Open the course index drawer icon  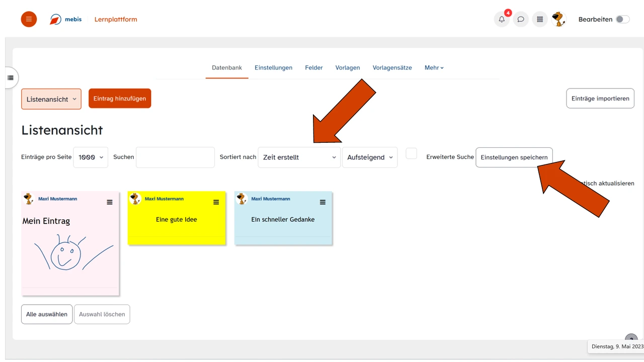(x=11, y=78)
